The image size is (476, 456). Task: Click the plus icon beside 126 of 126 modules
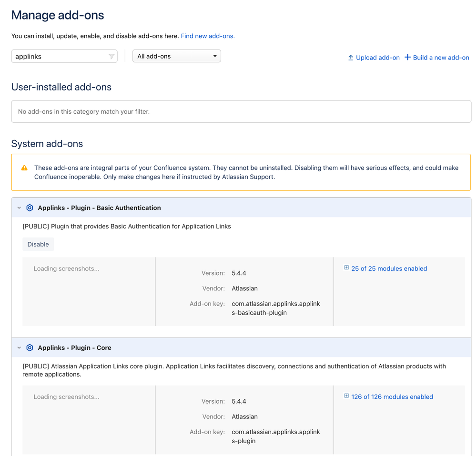[346, 396]
